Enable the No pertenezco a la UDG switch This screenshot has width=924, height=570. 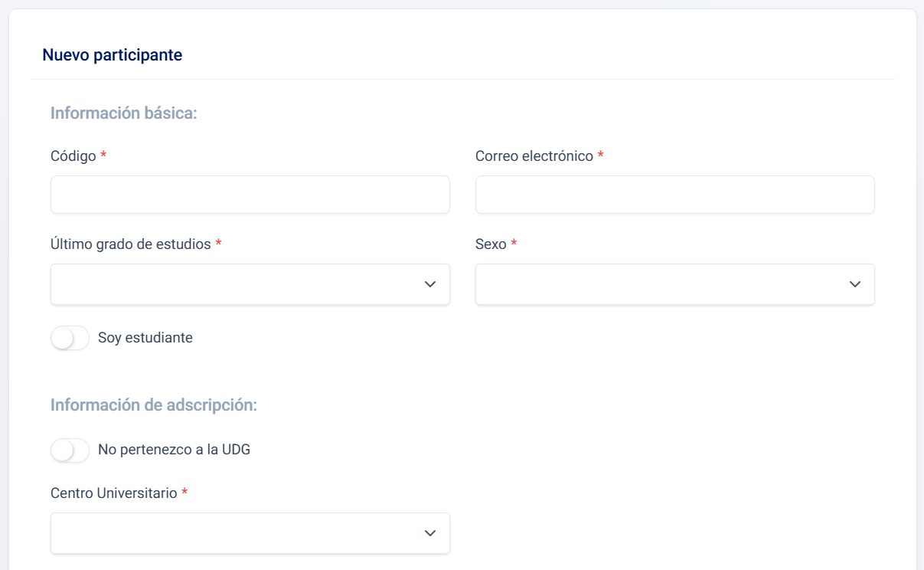point(70,450)
